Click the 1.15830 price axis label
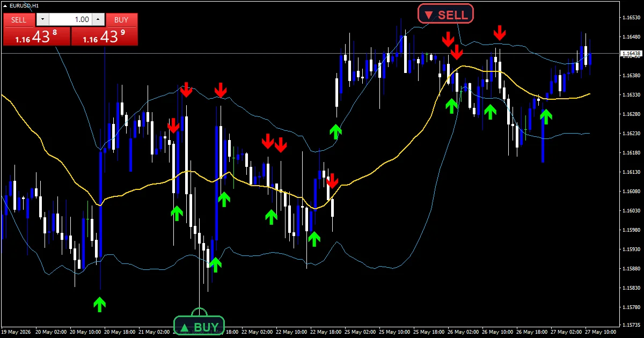644x338 pixels. coord(631,288)
